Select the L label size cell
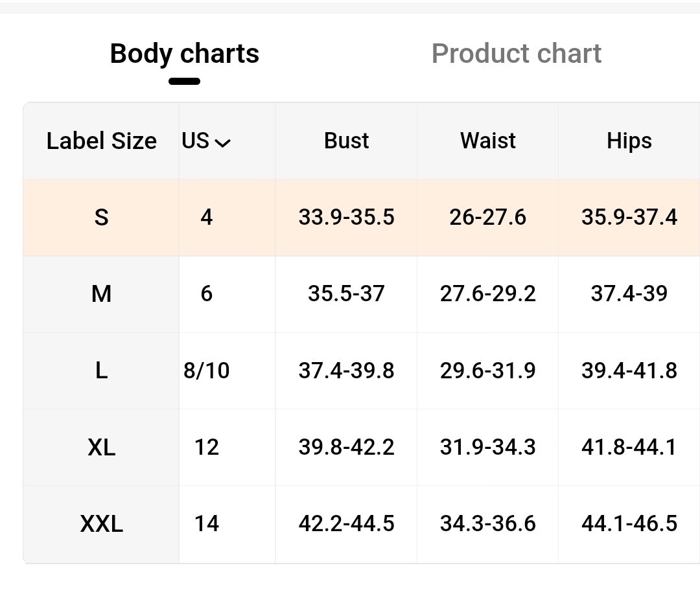 tap(101, 371)
